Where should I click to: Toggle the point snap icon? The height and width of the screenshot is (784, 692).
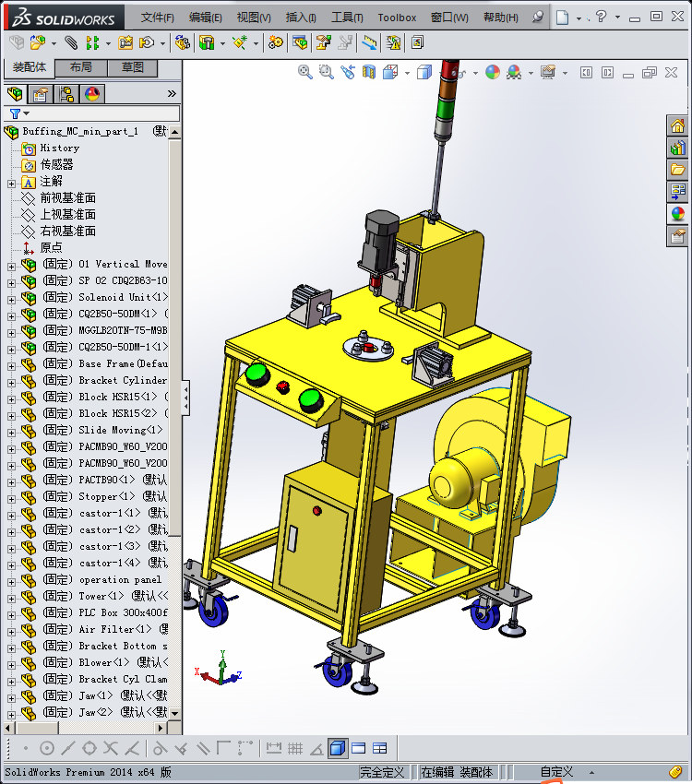point(26,749)
